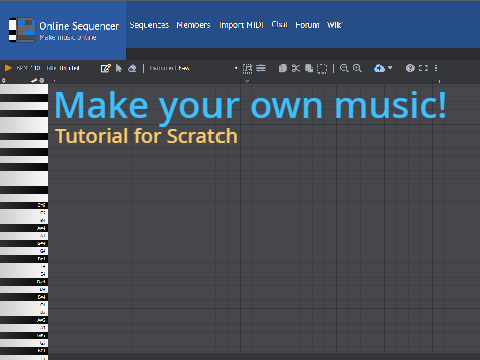Play the D#4 black piano key

click(x=24, y=282)
